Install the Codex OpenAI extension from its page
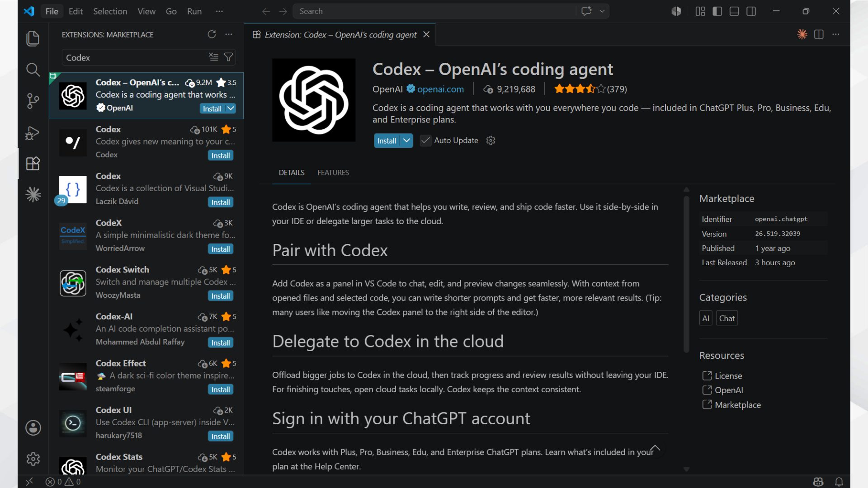Viewport: 868px width, 488px height. (387, 141)
